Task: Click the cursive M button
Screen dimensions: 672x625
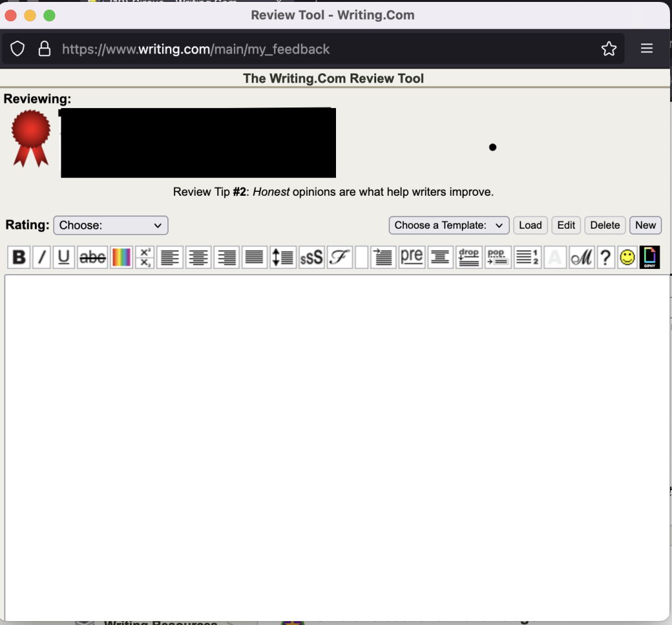Action: click(x=582, y=257)
